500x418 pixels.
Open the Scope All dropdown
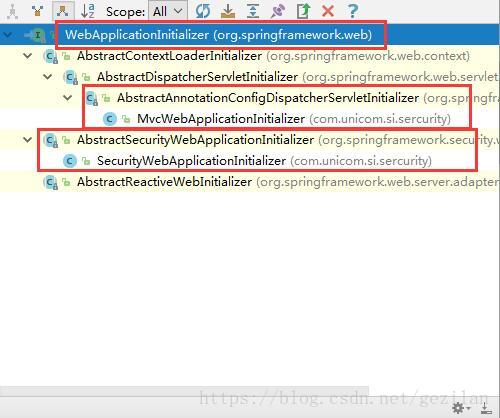[x=168, y=12]
